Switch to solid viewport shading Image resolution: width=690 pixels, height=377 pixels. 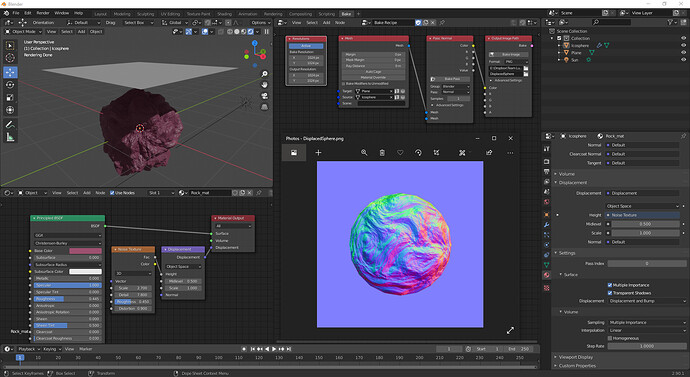pyautogui.click(x=237, y=32)
